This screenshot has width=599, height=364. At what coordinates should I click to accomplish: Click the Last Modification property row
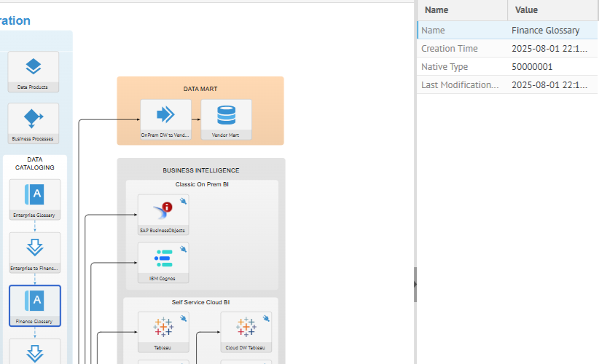click(x=508, y=84)
